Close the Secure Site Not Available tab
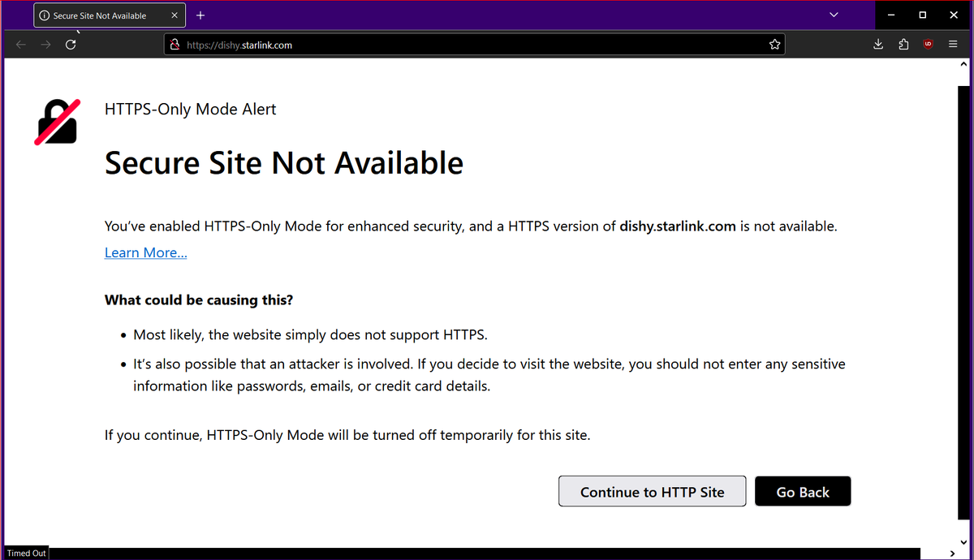 tap(175, 15)
